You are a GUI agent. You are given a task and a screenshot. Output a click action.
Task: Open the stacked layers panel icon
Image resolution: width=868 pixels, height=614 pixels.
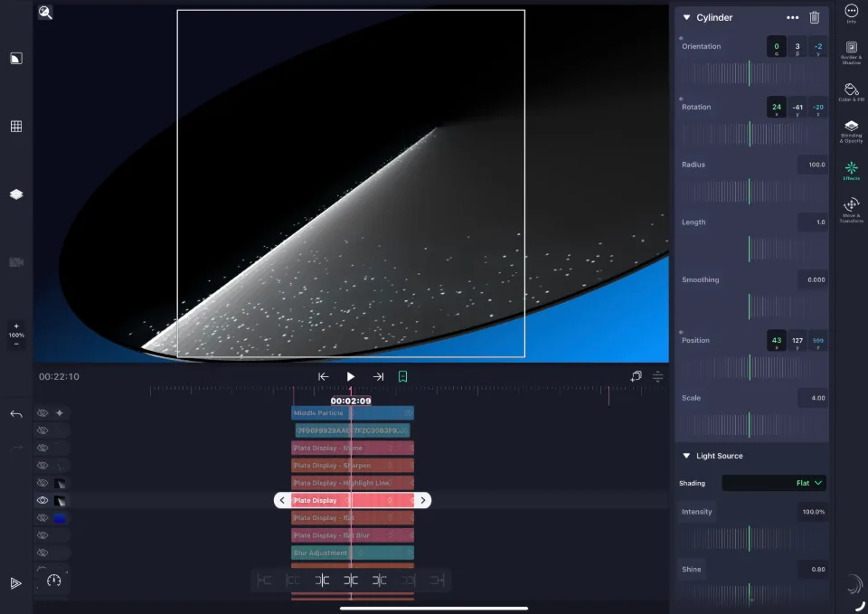click(x=16, y=194)
